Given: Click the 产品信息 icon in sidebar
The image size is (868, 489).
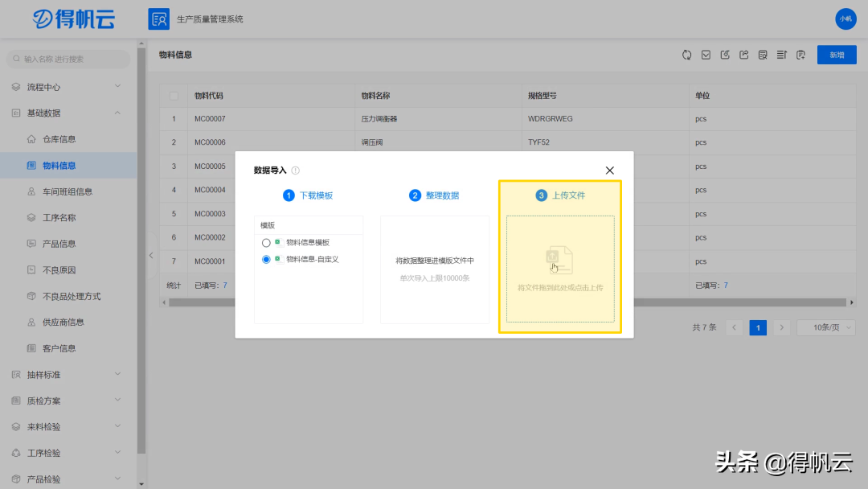Looking at the screenshot, I should click(x=31, y=244).
